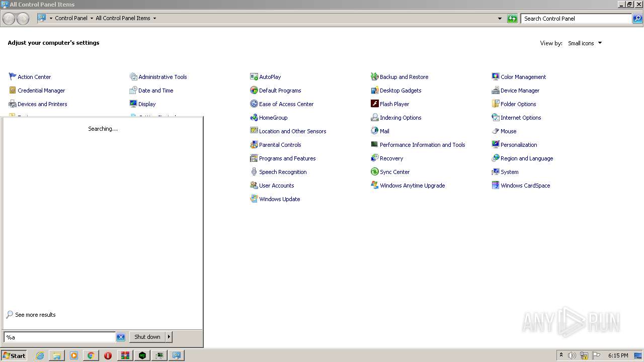Open Folder Options icon

pyautogui.click(x=496, y=104)
